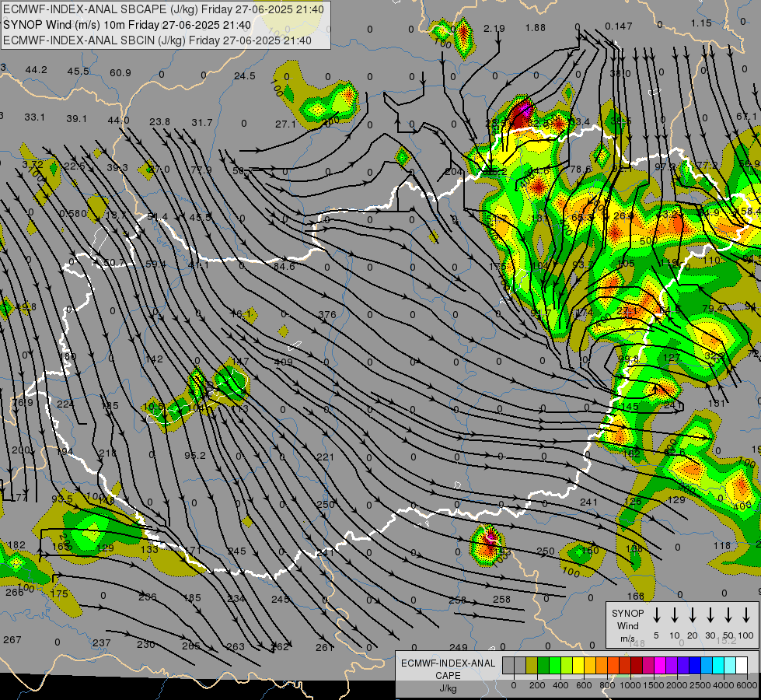Click the map value 79.4
This screenshot has width=761, height=700.
[713, 309]
